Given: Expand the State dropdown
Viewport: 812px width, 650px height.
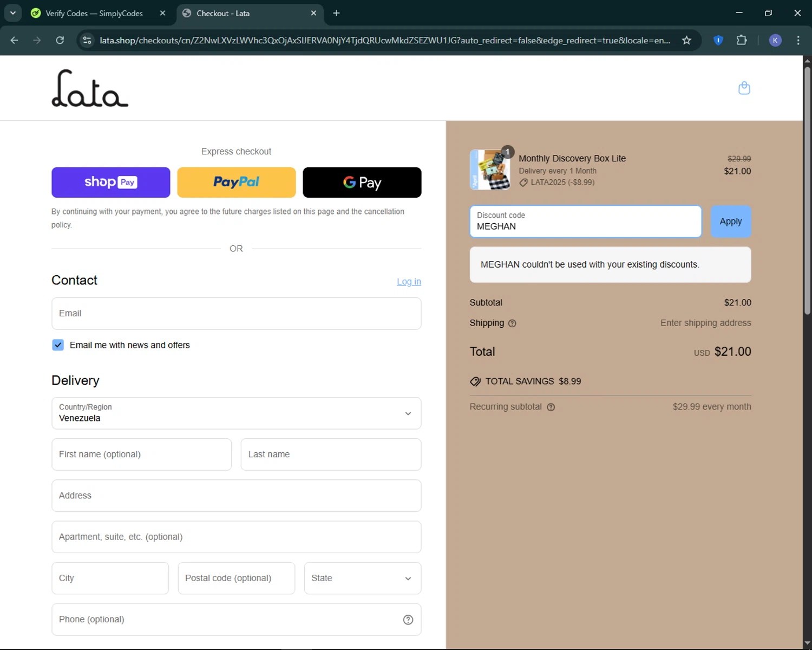Looking at the screenshot, I should pos(363,578).
